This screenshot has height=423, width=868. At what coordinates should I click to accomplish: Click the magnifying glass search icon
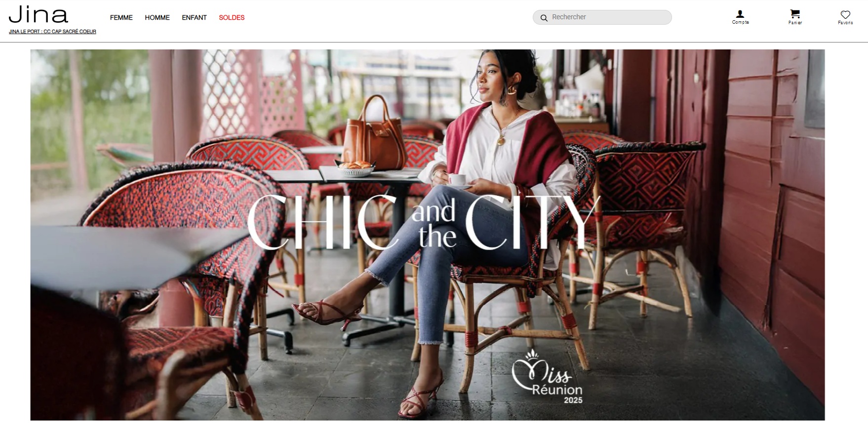pos(544,18)
